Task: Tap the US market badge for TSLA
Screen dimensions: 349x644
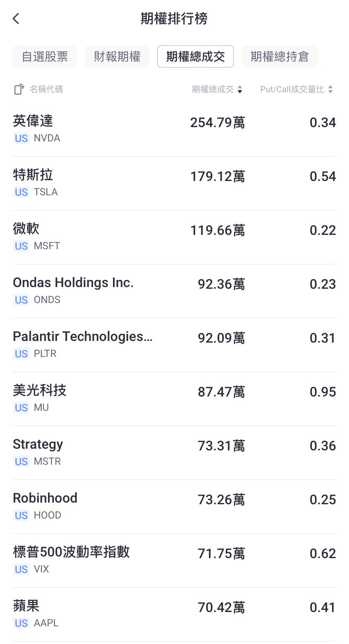Action: [x=21, y=192]
